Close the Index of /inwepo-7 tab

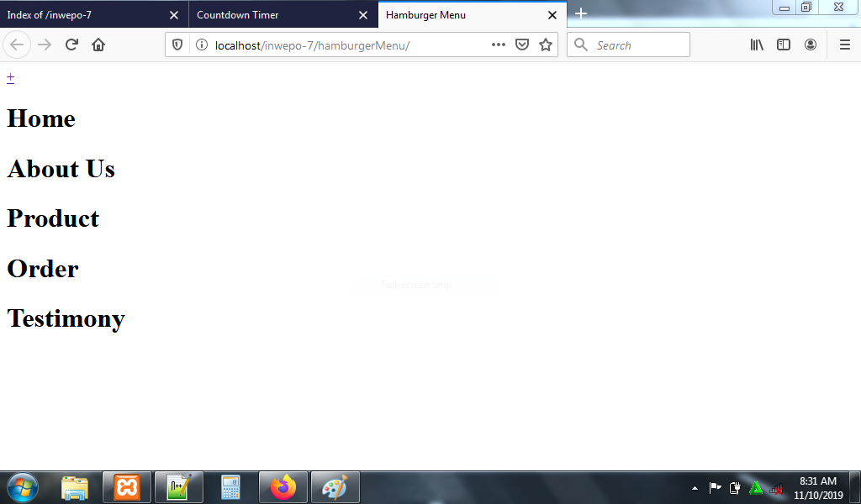[x=174, y=15]
